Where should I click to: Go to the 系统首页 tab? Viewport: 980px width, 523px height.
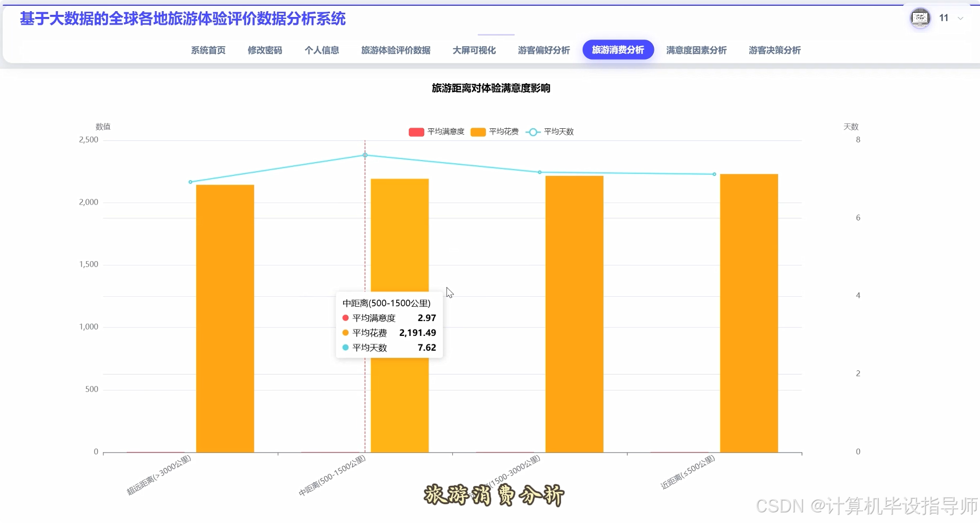point(208,50)
